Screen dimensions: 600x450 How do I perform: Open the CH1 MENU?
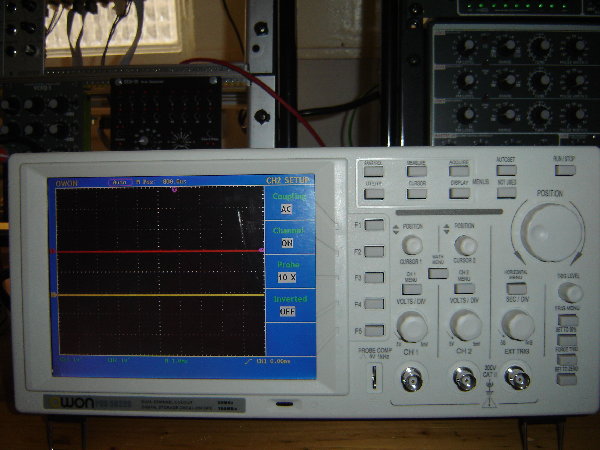point(412,289)
